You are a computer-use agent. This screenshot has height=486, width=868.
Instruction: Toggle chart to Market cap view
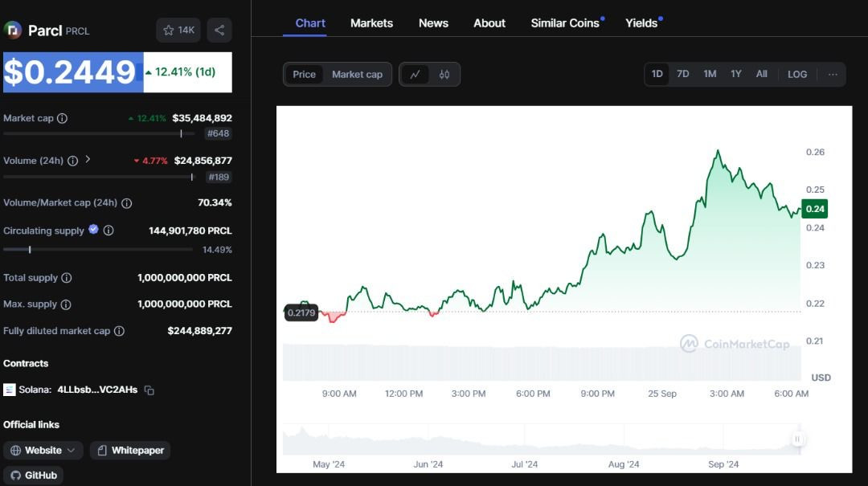(357, 74)
